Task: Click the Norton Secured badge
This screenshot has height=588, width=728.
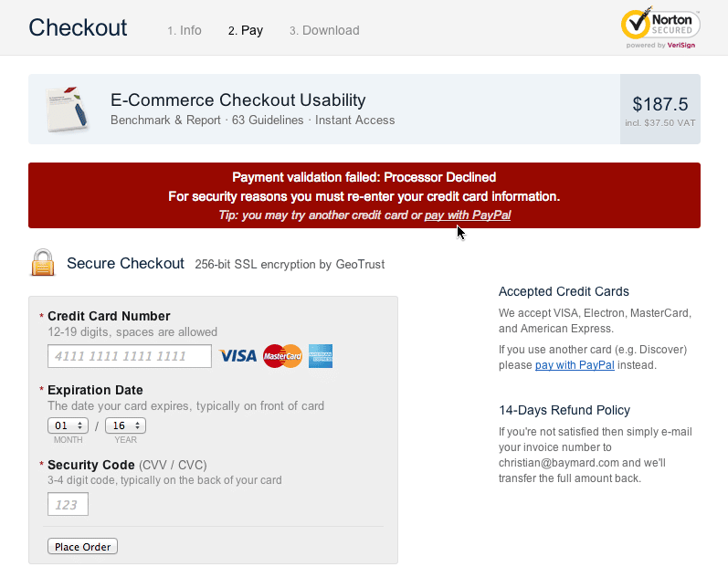Action: click(x=660, y=27)
